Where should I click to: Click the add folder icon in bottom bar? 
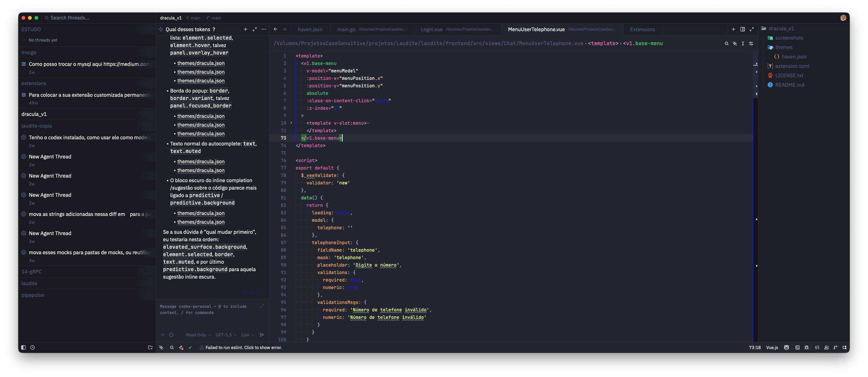click(x=150, y=347)
